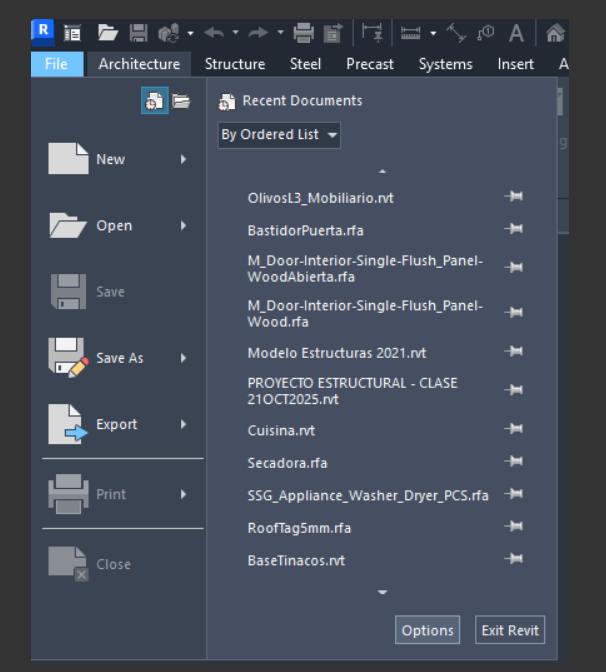Open recent file Secadora.rfa

[287, 463]
